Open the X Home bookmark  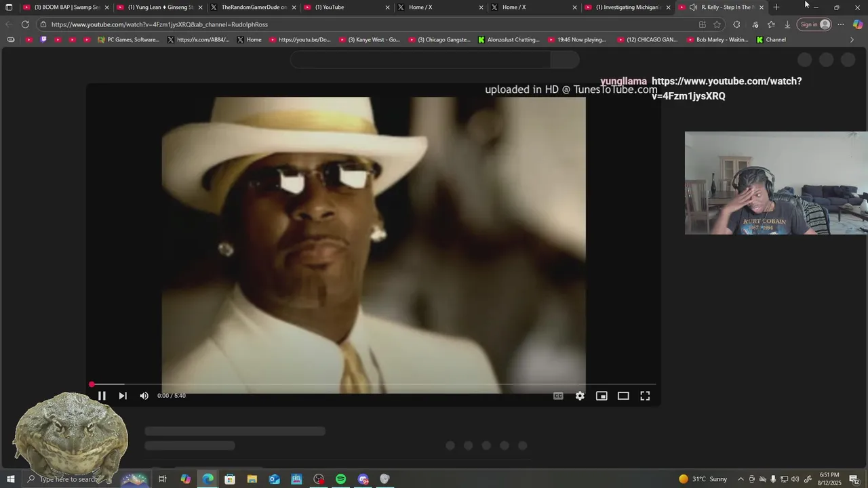(x=249, y=39)
